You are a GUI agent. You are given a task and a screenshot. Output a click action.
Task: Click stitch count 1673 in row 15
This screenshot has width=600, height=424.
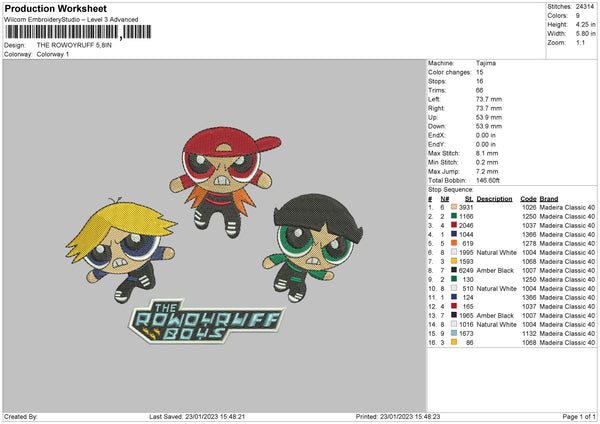pyautogui.click(x=466, y=334)
